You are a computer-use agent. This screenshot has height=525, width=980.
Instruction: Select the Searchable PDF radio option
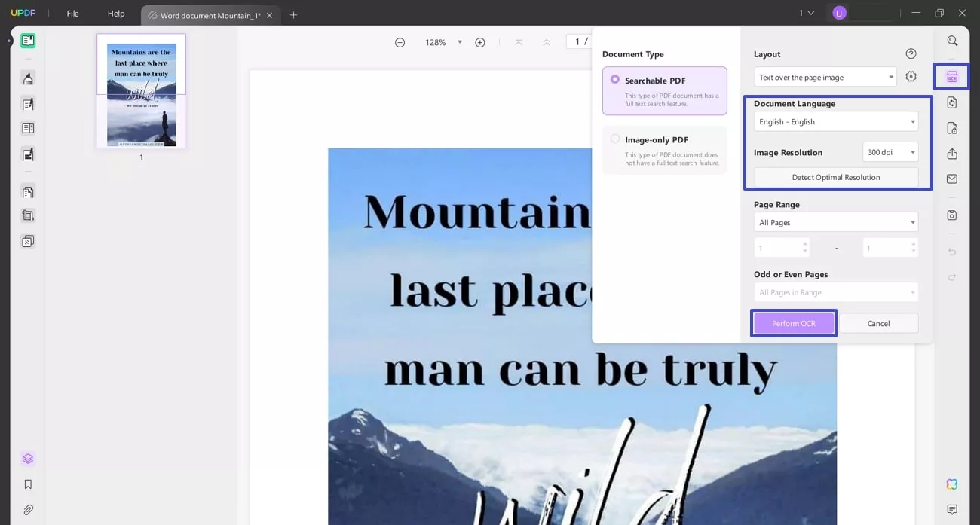615,80
